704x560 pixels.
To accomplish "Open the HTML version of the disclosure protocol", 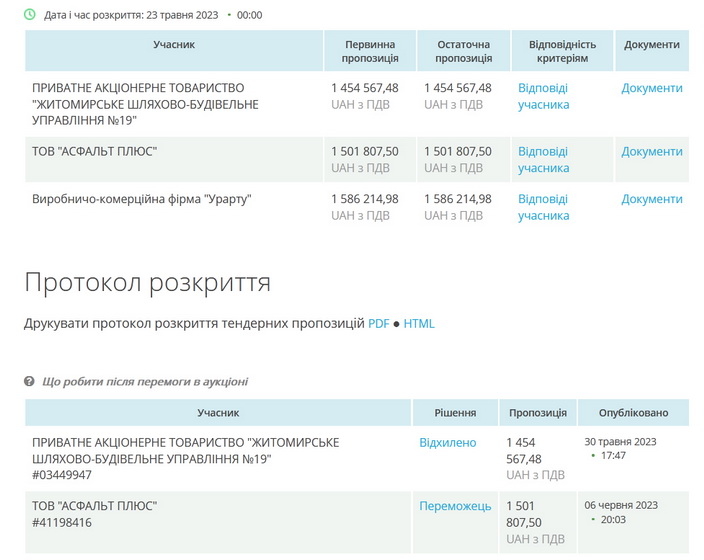I will [419, 324].
